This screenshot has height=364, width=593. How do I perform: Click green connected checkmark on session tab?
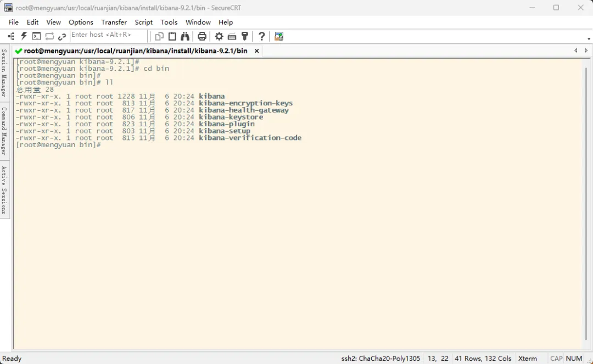click(18, 51)
